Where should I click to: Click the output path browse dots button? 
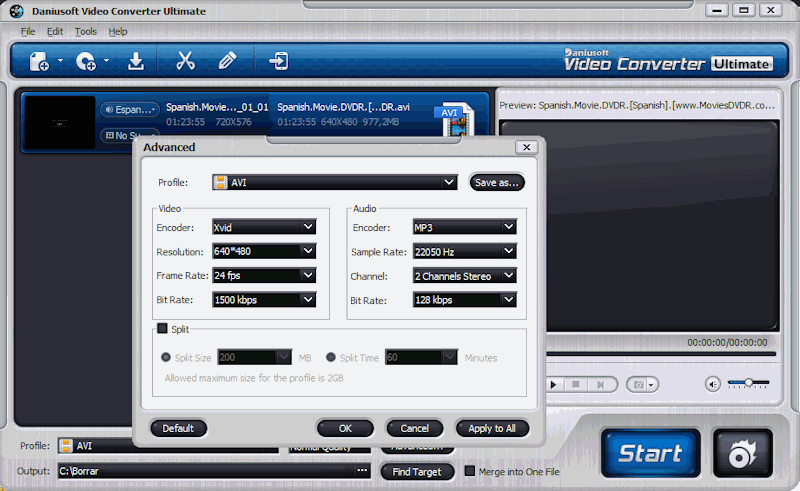[362, 471]
